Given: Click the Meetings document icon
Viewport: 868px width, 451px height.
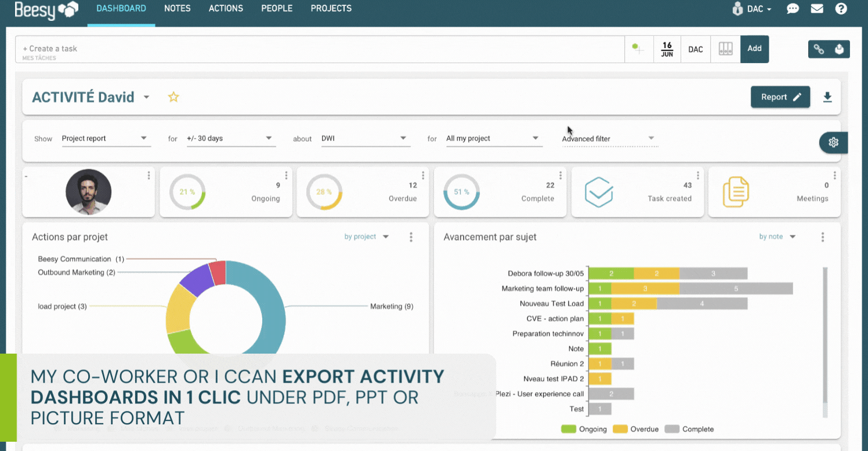Looking at the screenshot, I should click(x=736, y=192).
